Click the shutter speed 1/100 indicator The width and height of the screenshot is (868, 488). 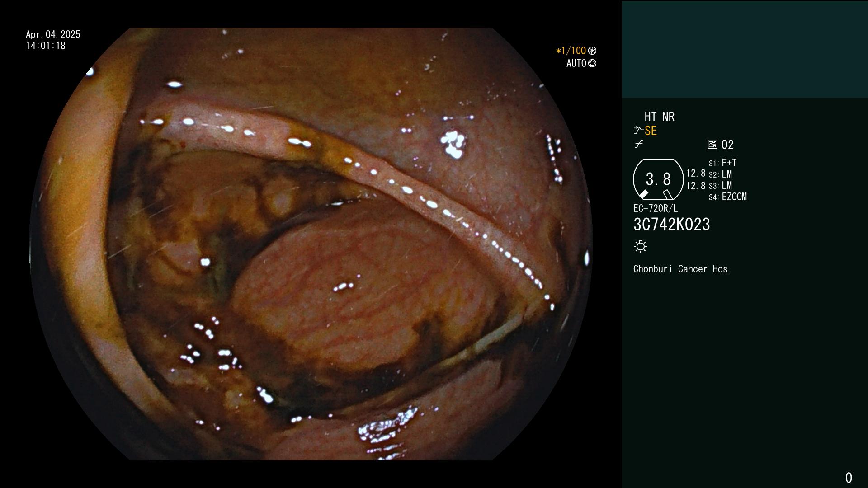pyautogui.click(x=571, y=51)
